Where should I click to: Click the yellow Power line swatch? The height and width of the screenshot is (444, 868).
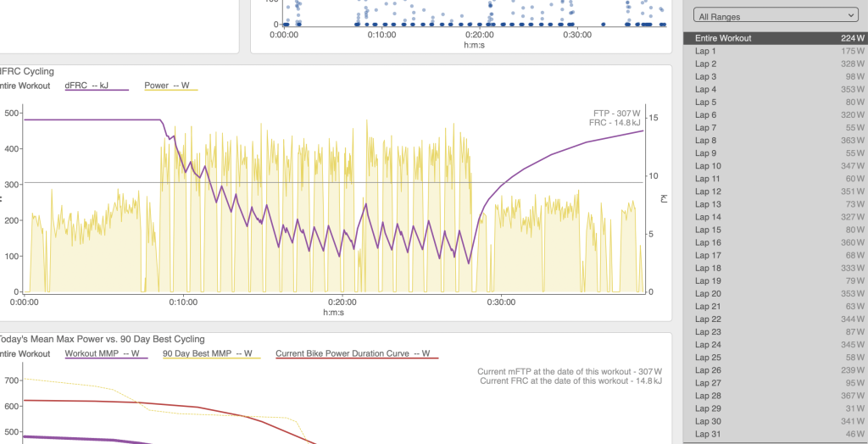click(171, 90)
